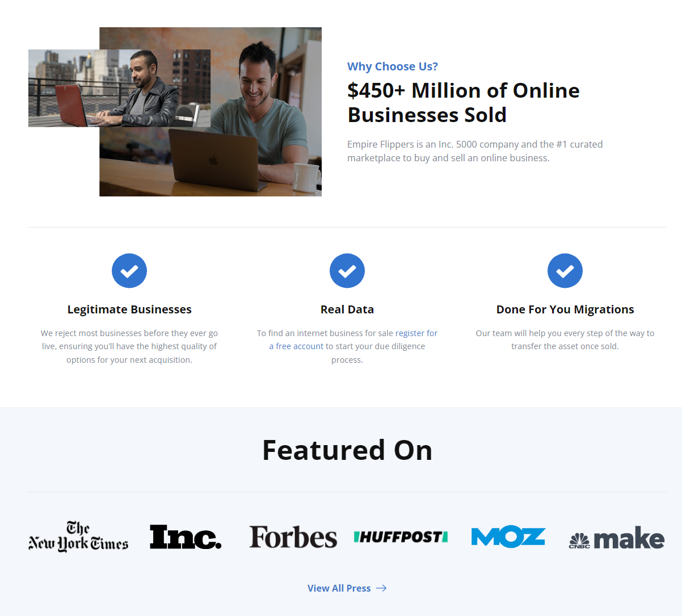Screen dimensions: 682x616
Task: Click the checkmark above Done For You Migrations
Action: (565, 271)
